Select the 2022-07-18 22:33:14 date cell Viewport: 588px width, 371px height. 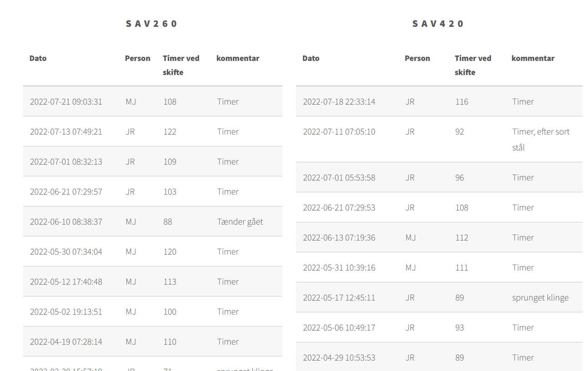(x=339, y=101)
